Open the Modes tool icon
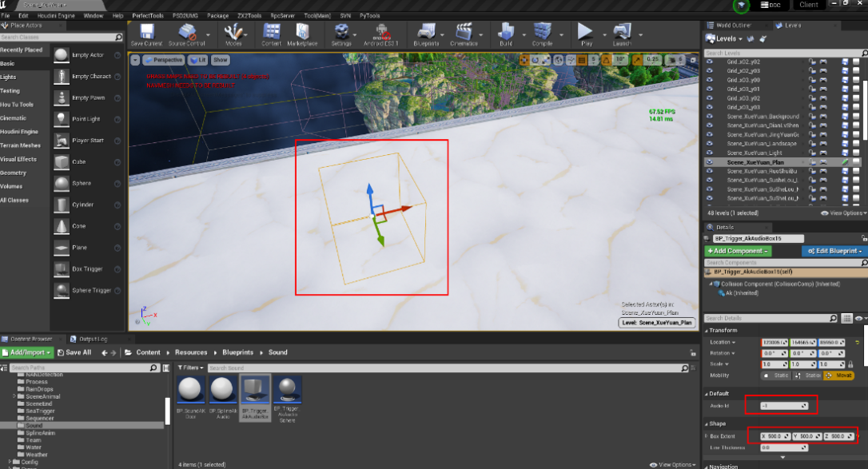868x469 pixels. point(233,31)
